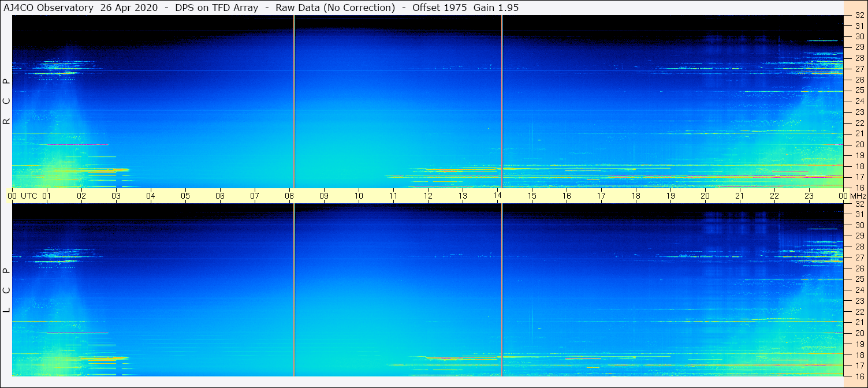Click "32" MHz tick on RCP frequency scale
This screenshot has height=388, width=868.
859,16
